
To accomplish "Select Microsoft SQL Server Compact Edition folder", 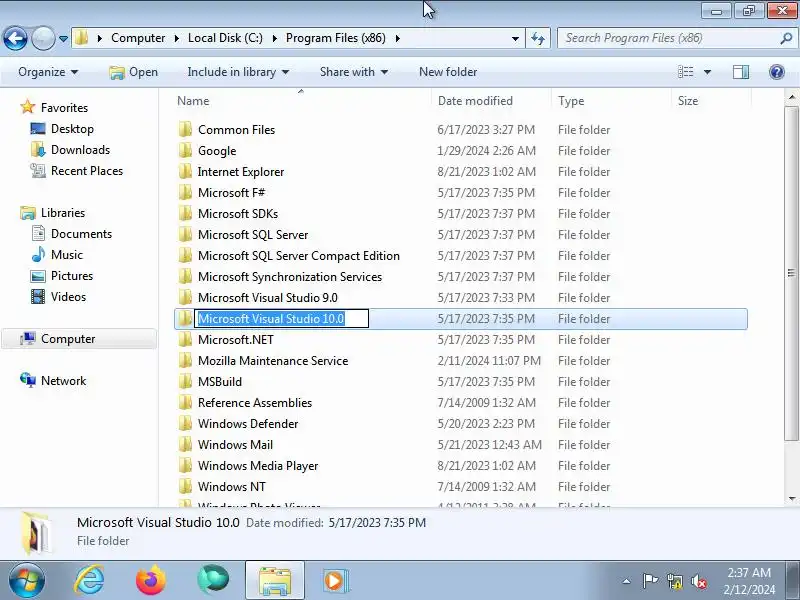I will coord(298,256).
